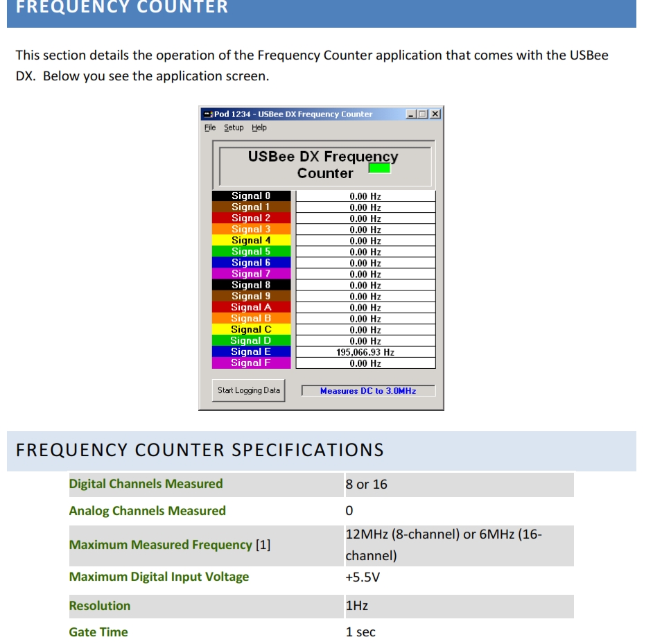Viewport: 653px width, 644px height.
Task: Click the 'Analog Channels Measured' spec label
Action: (148, 511)
